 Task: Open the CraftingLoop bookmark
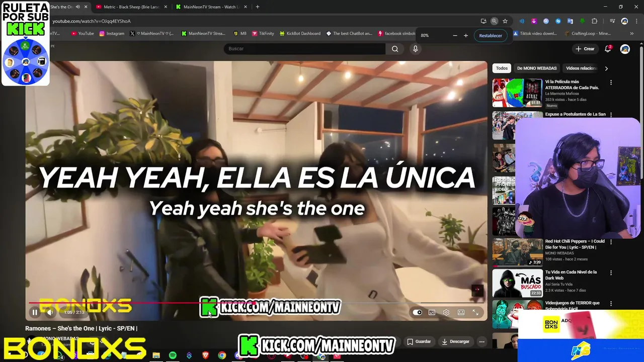(x=588, y=34)
